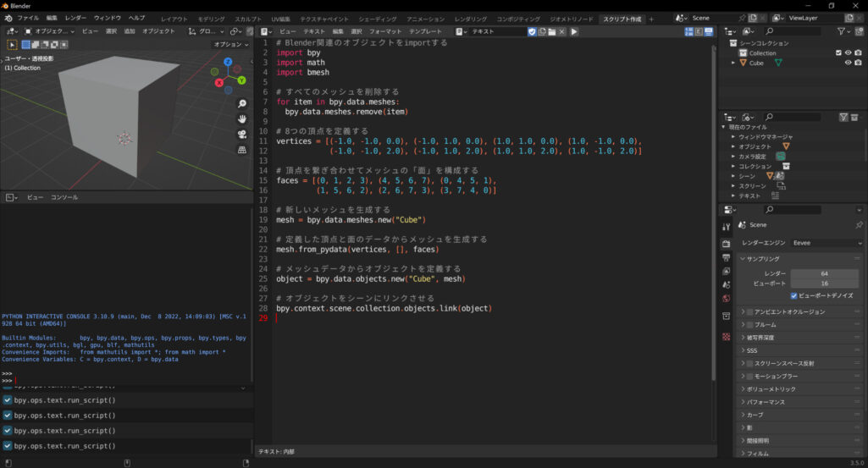
Task: Open the transform orientation dropdown
Action: click(207, 31)
